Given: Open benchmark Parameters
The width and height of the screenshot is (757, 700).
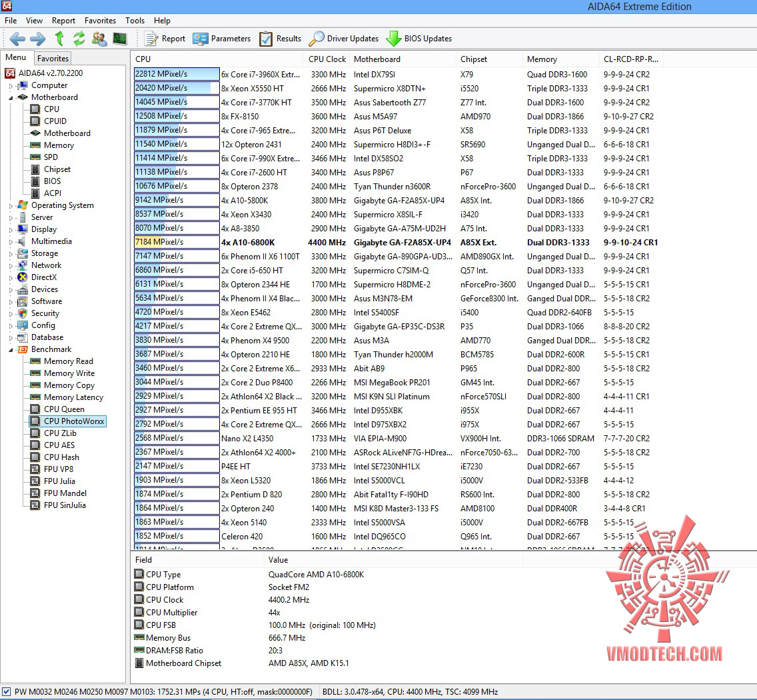Looking at the screenshot, I should tap(222, 39).
